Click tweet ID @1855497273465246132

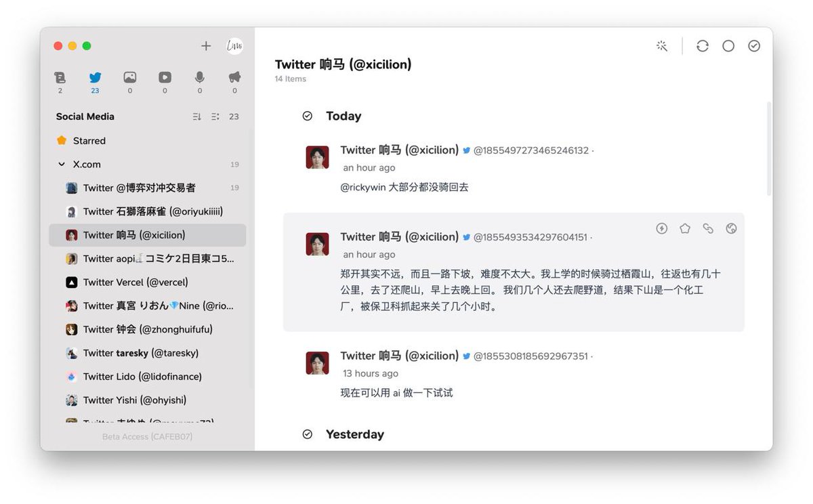tap(531, 150)
